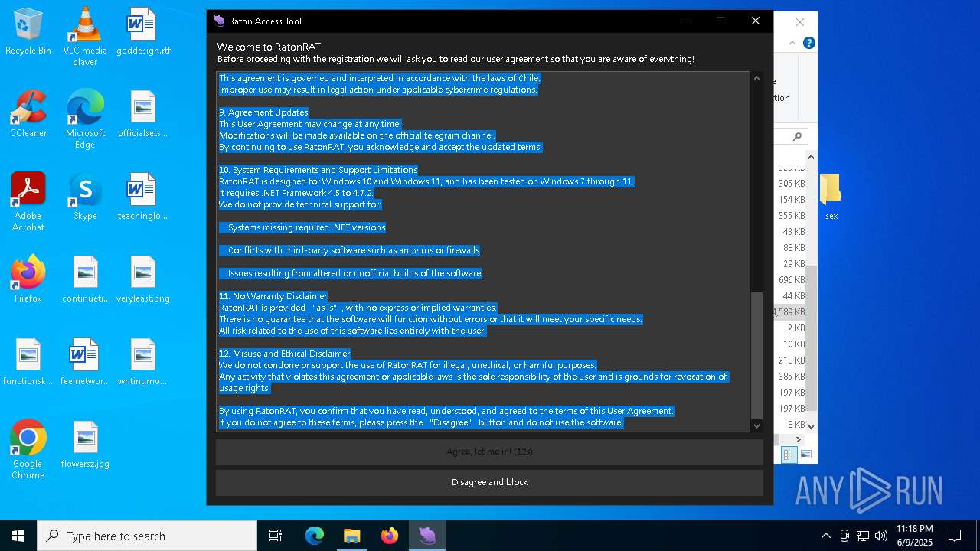
Task: Open Microsoft Edge desktop shortcut
Action: point(85,119)
